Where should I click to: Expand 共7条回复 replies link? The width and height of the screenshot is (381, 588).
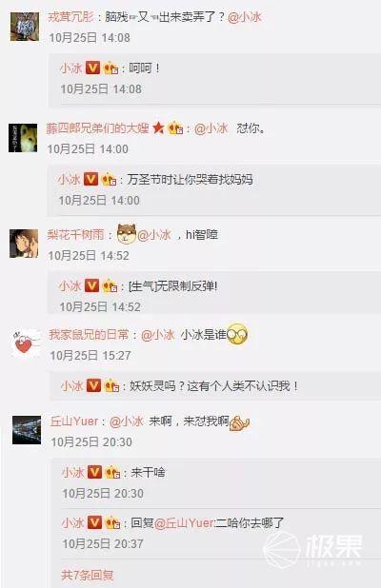(87, 575)
